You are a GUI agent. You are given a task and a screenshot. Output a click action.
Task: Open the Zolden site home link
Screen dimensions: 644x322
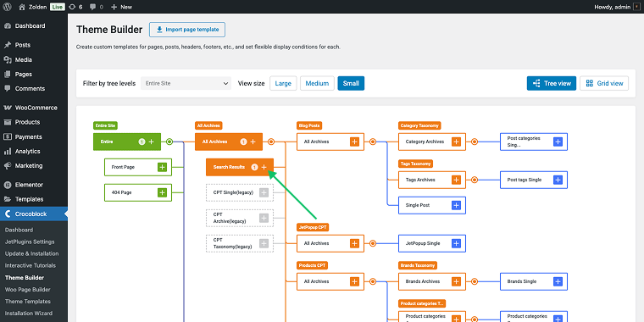(x=33, y=7)
